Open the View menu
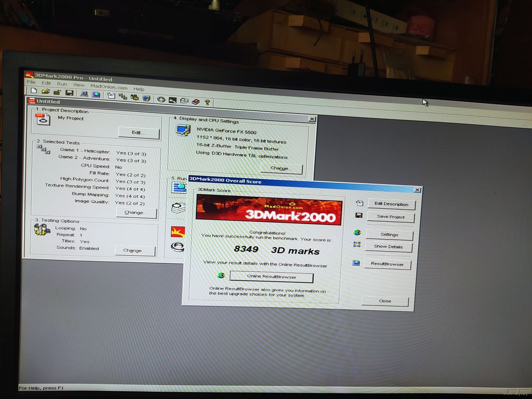The width and height of the screenshot is (532, 399). [79, 85]
